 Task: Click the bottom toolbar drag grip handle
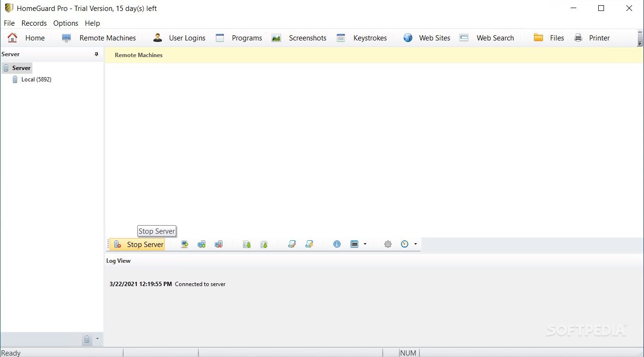pos(108,244)
